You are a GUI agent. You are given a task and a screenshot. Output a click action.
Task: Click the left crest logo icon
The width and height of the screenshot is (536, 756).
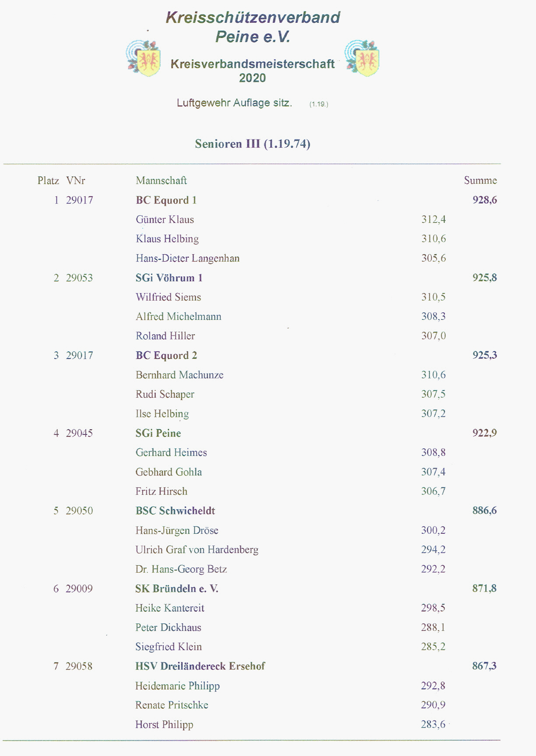click(144, 58)
